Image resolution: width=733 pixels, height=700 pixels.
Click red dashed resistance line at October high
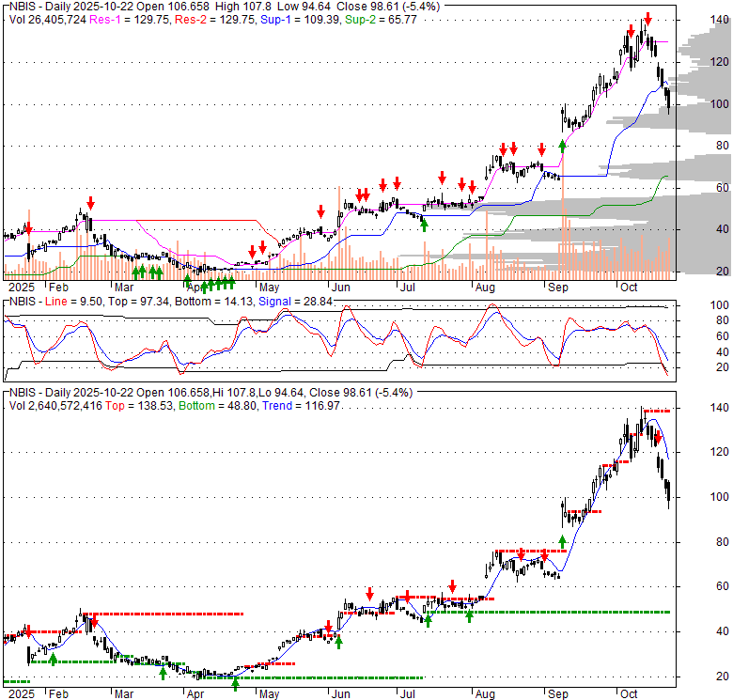655,411
